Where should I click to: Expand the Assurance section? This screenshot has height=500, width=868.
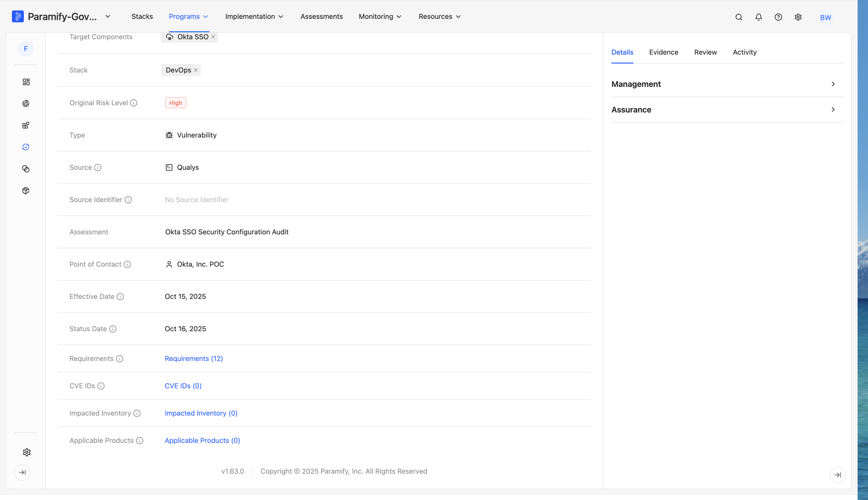coord(727,110)
